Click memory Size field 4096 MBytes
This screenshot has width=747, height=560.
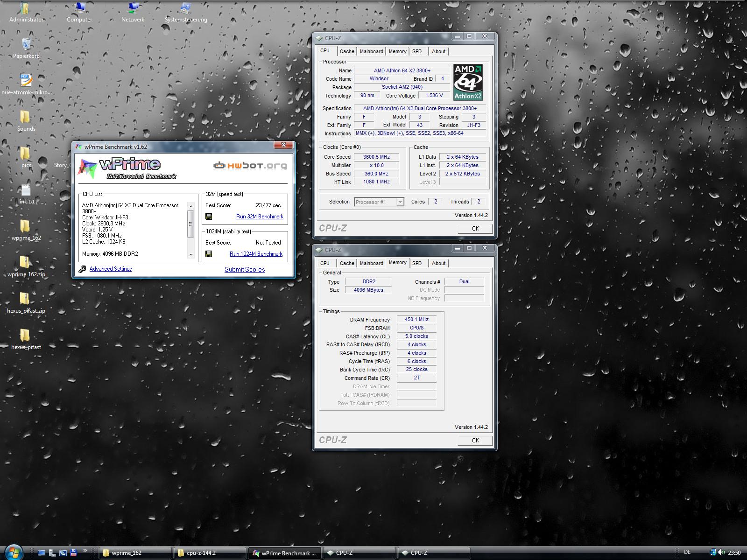pyautogui.click(x=368, y=290)
